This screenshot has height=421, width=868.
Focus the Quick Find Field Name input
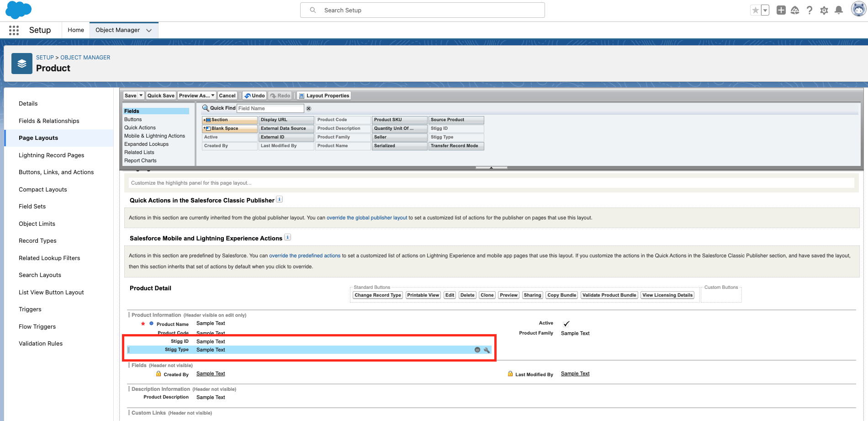tap(270, 108)
